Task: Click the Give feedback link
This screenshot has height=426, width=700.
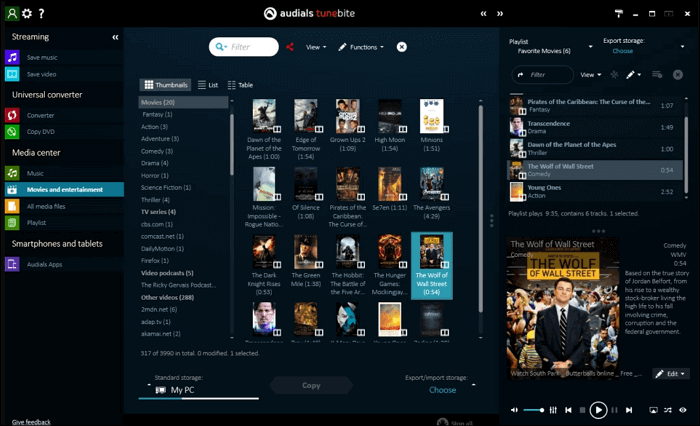Action: (x=32, y=423)
